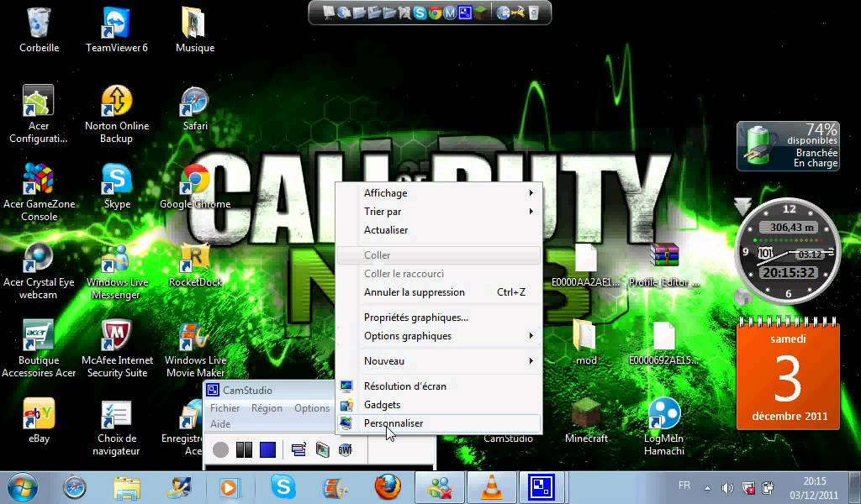Select the Norton Online Backup shortcut
Viewport: 861px width, 504px height.
116,114
